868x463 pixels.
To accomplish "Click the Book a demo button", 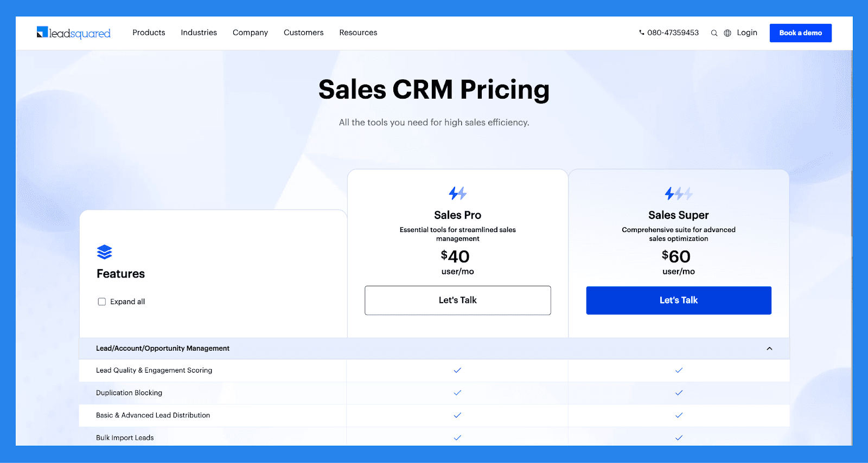I will (801, 33).
